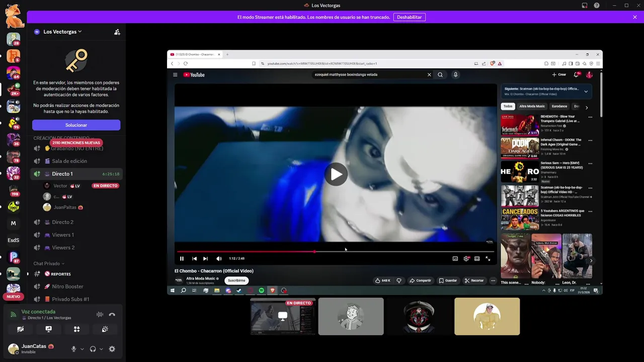Viewport: 644px width, 362px height.
Task: Click the YouTube search input field
Action: (x=370, y=74)
